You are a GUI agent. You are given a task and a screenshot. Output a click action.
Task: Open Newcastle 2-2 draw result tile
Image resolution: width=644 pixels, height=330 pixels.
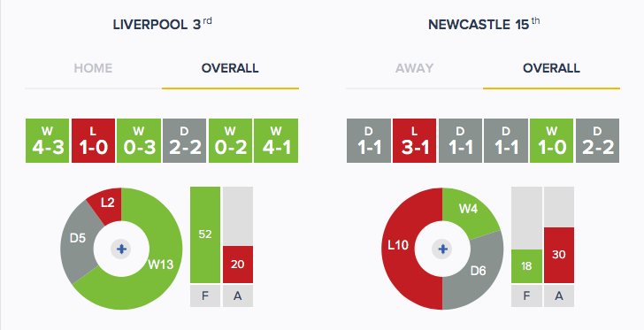[x=598, y=141]
